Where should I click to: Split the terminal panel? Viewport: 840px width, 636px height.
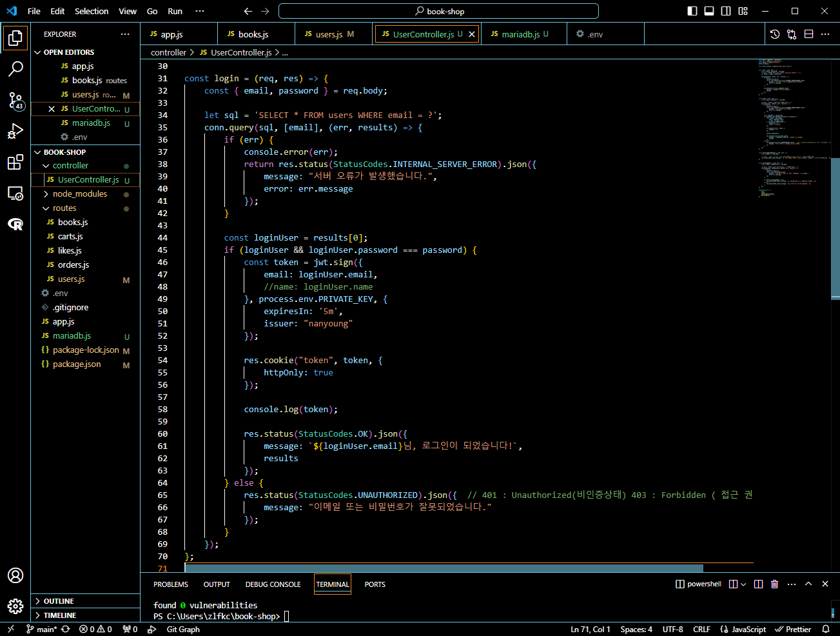coord(758,584)
